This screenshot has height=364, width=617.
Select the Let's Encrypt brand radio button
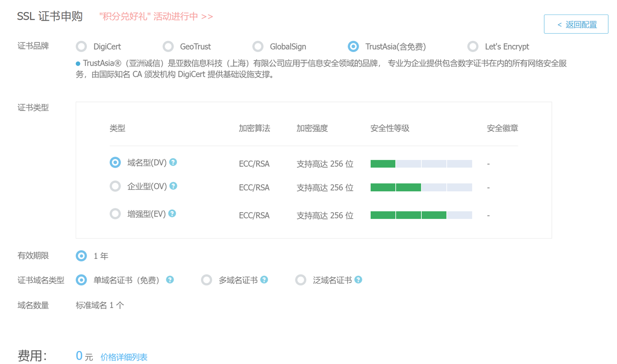coord(473,46)
